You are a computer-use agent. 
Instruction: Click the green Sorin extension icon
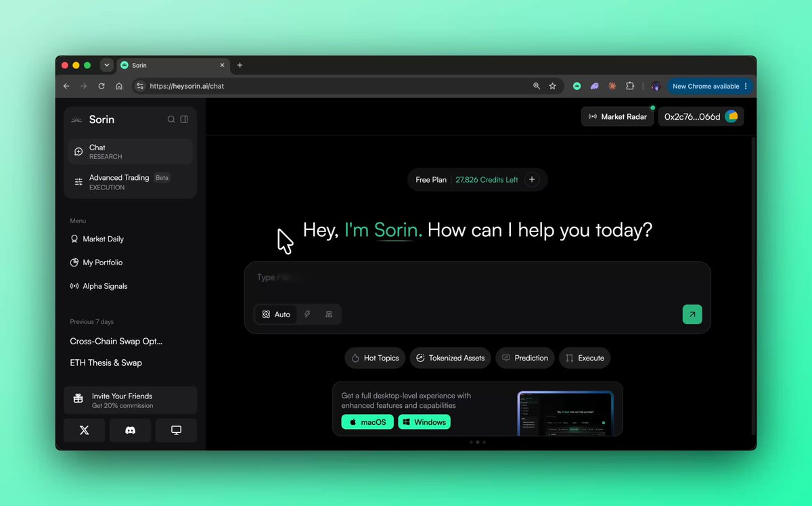tap(577, 86)
